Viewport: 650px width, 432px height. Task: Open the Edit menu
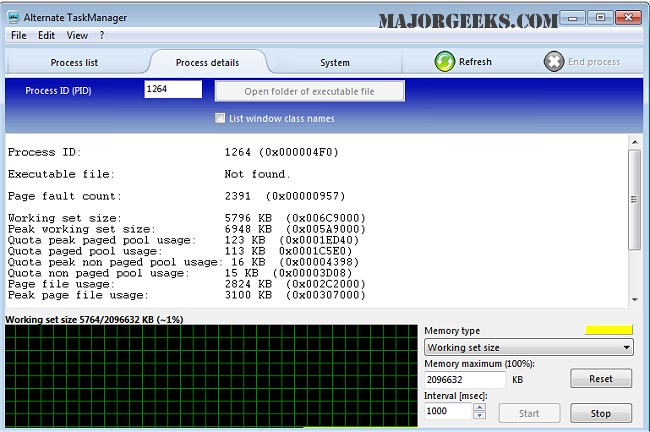point(46,36)
